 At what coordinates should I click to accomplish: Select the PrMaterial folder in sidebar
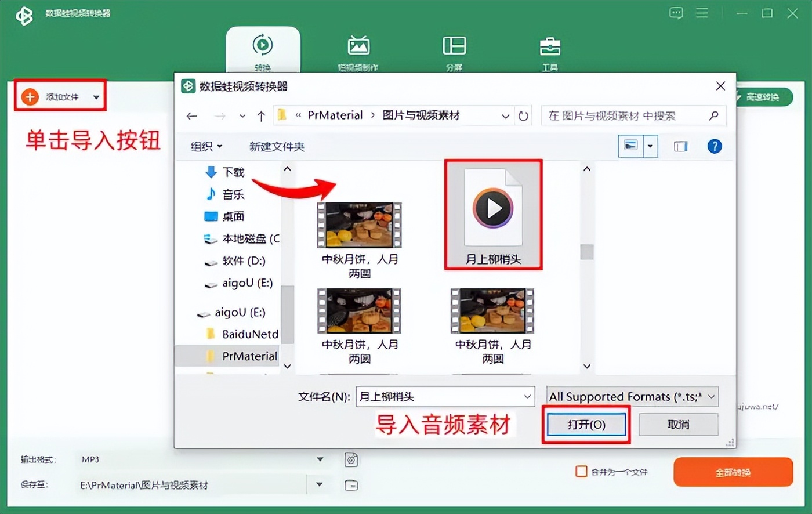click(249, 356)
